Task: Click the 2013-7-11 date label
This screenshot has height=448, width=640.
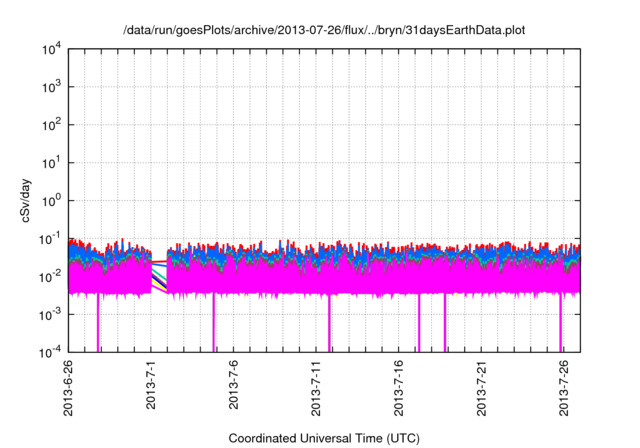Action: coord(316,388)
